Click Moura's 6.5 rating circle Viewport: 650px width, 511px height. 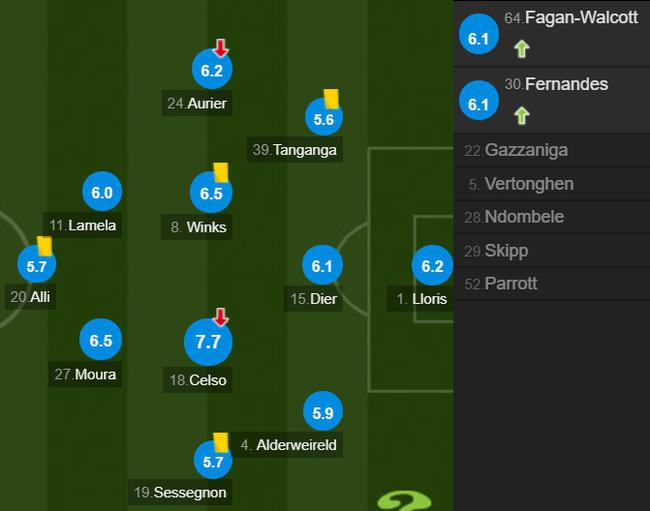click(101, 340)
